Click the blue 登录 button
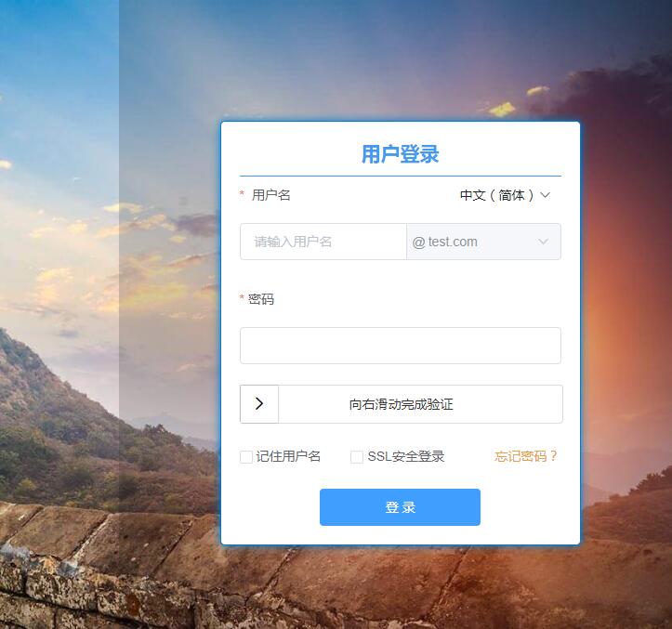The height and width of the screenshot is (629, 672). coord(400,507)
